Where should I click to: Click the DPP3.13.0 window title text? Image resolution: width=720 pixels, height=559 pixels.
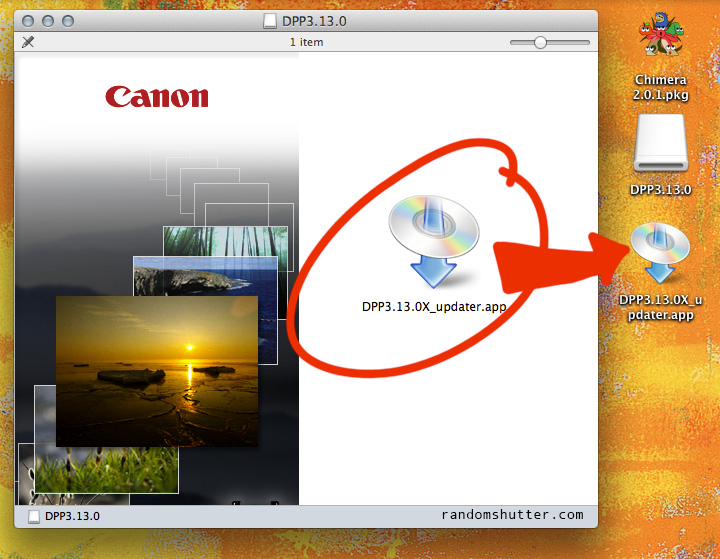(x=314, y=22)
